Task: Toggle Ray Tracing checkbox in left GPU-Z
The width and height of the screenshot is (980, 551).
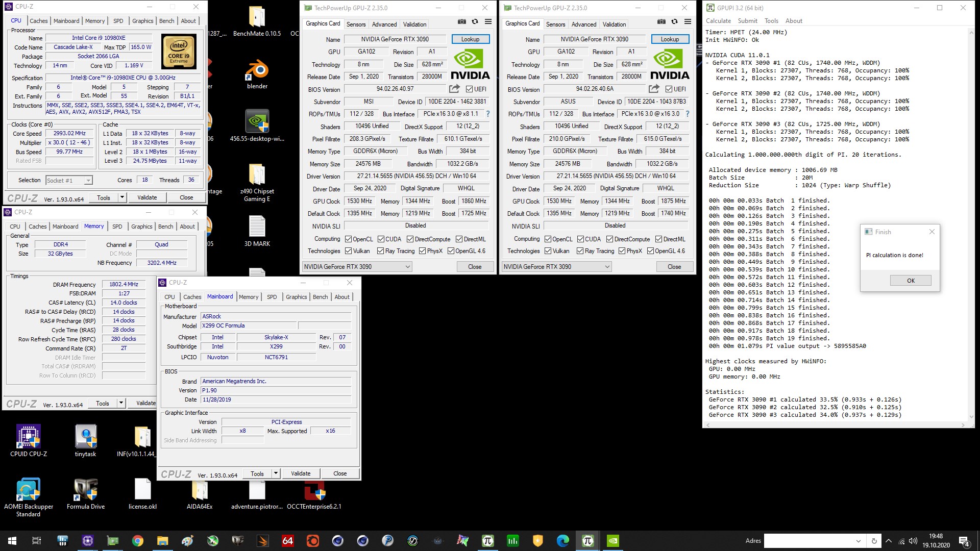Action: tap(380, 251)
